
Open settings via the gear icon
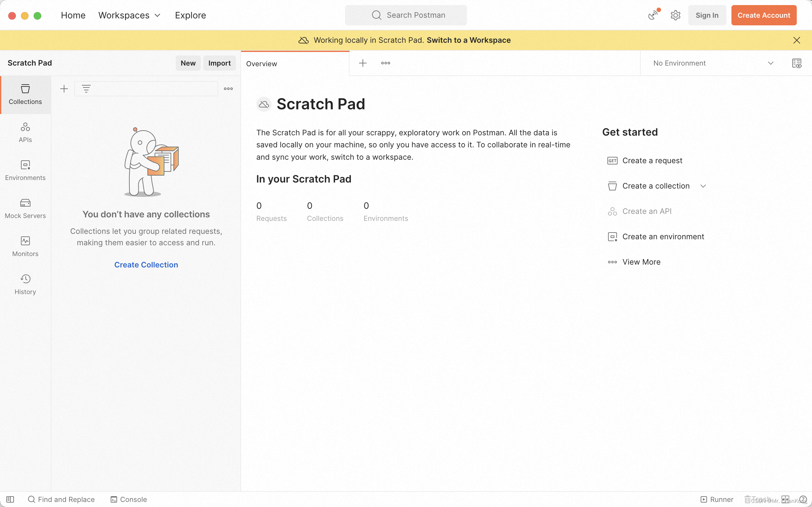point(675,15)
